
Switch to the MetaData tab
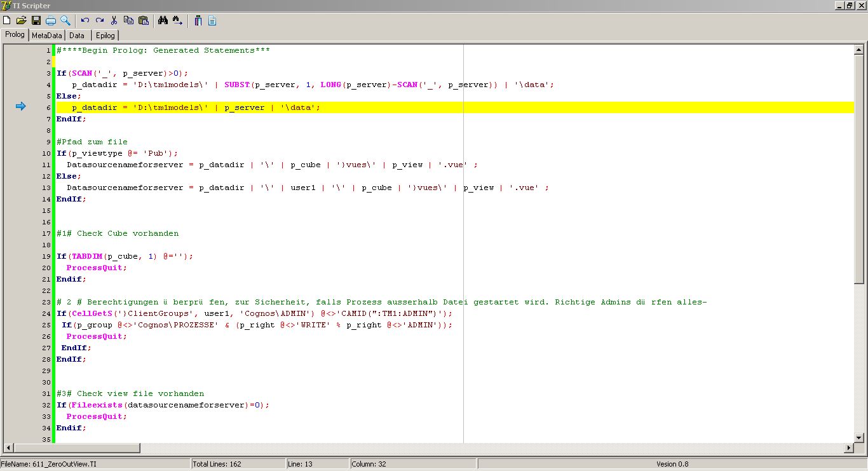point(47,36)
